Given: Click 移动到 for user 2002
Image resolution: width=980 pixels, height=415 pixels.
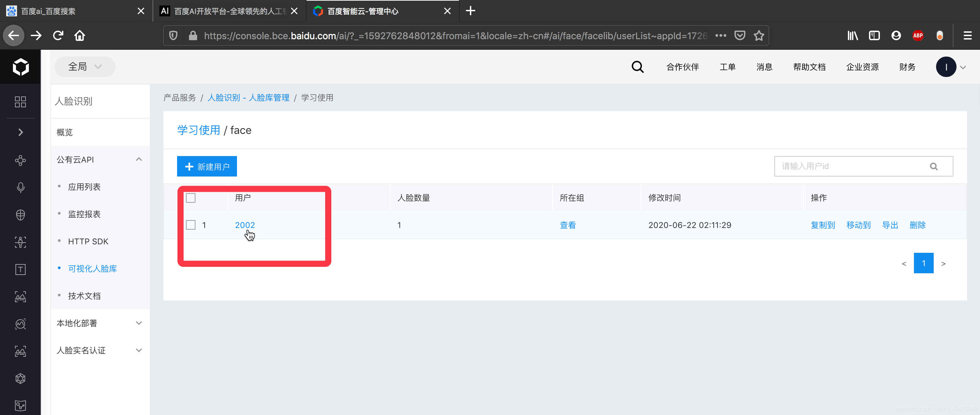Looking at the screenshot, I should coord(858,225).
